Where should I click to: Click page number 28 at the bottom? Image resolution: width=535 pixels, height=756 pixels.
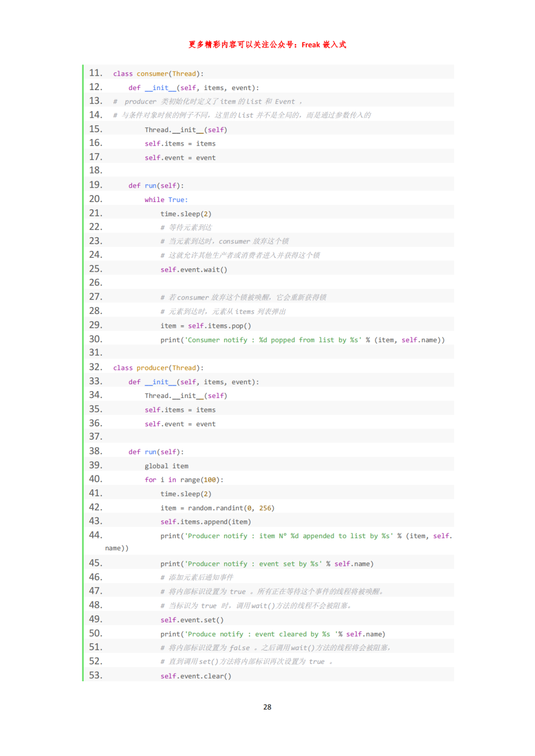pos(267,707)
